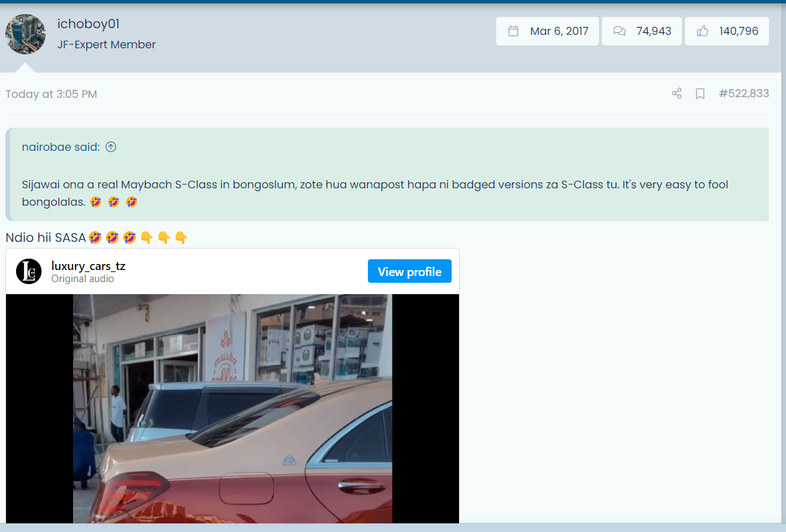Click the messages count 74,943
The width and height of the screenshot is (786, 532).
tap(654, 31)
